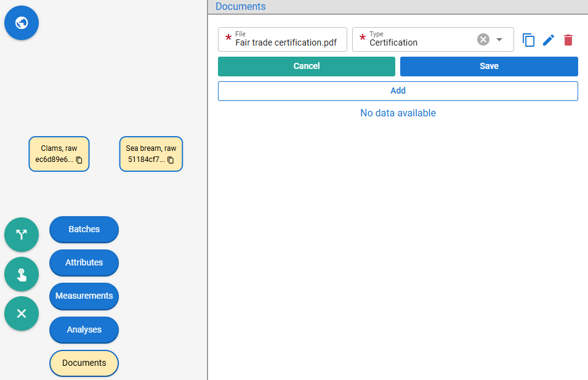Click the File input field
The width and height of the screenshot is (588, 380).
283,39
